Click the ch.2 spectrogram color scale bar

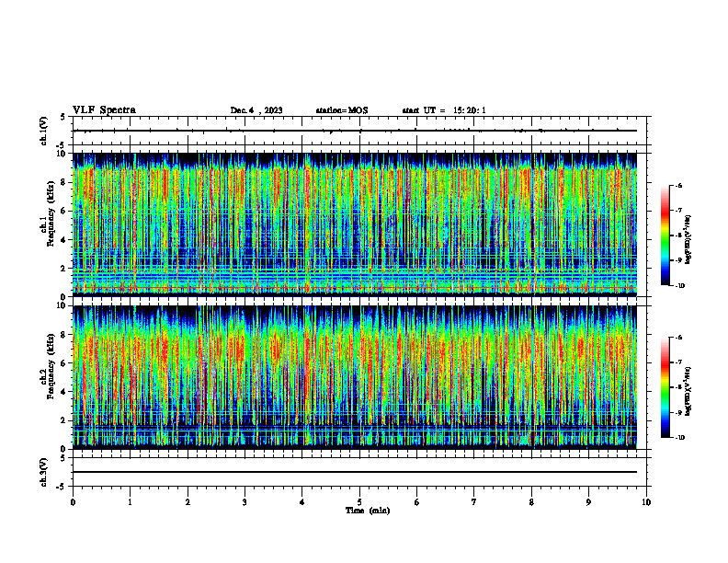[665, 387]
